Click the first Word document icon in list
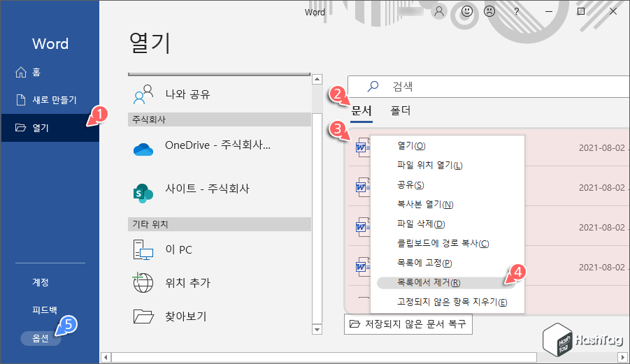The image size is (630, 364). (363, 147)
